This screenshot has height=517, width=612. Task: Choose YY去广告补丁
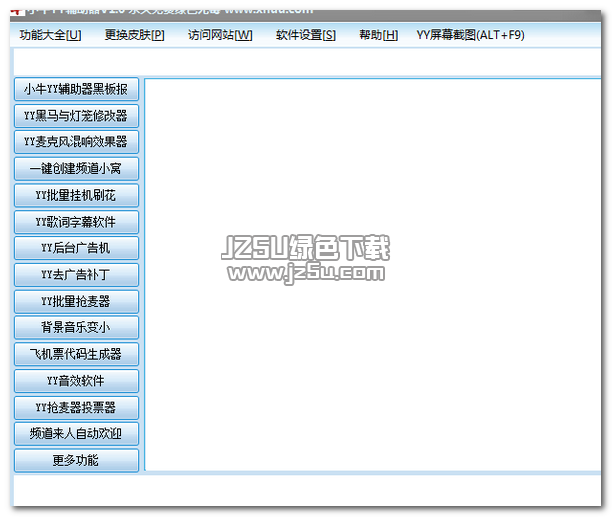(76, 275)
